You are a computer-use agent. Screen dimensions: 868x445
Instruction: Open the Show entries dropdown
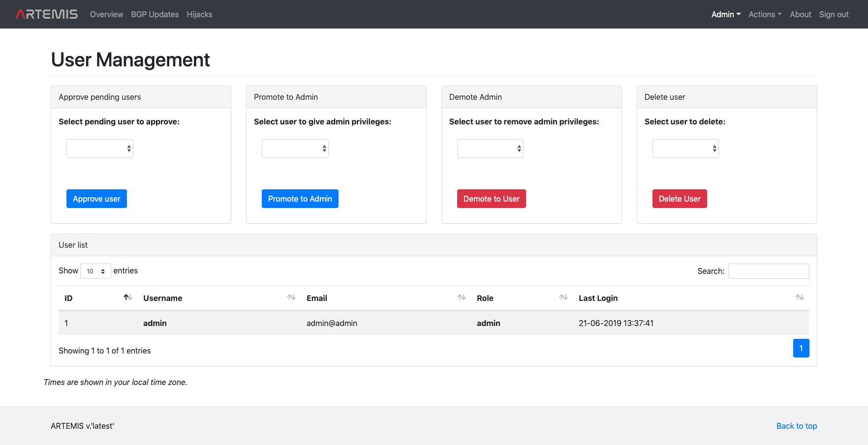[95, 271]
